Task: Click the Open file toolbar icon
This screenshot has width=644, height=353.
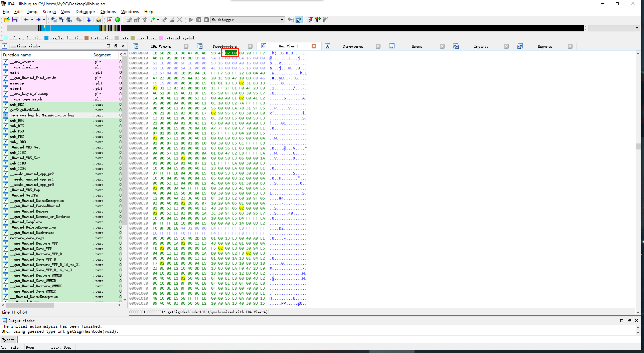Action: (x=7, y=20)
